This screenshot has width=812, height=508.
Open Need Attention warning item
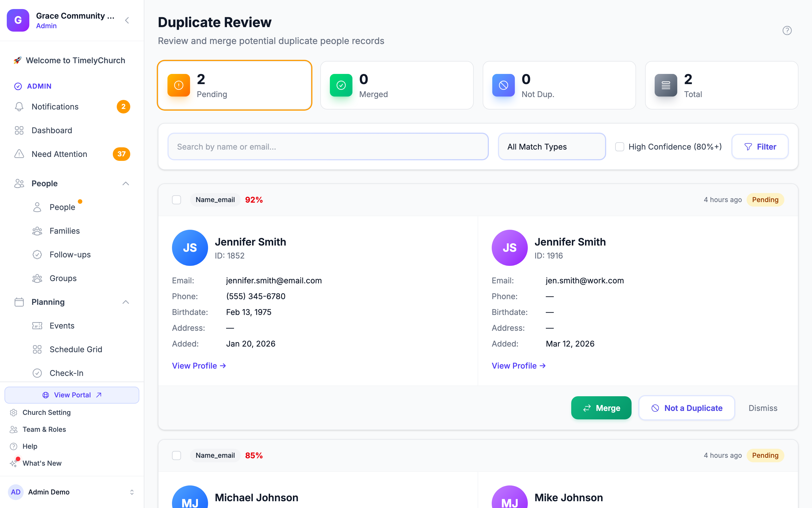click(x=72, y=154)
